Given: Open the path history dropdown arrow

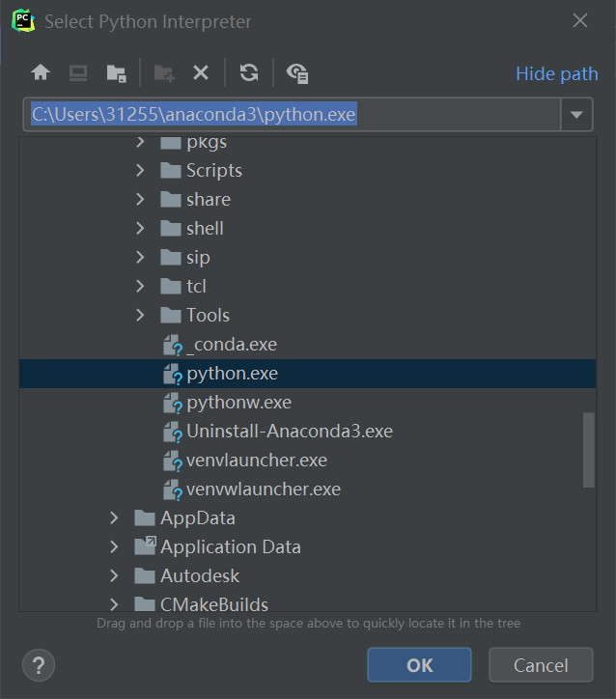Looking at the screenshot, I should [576, 115].
